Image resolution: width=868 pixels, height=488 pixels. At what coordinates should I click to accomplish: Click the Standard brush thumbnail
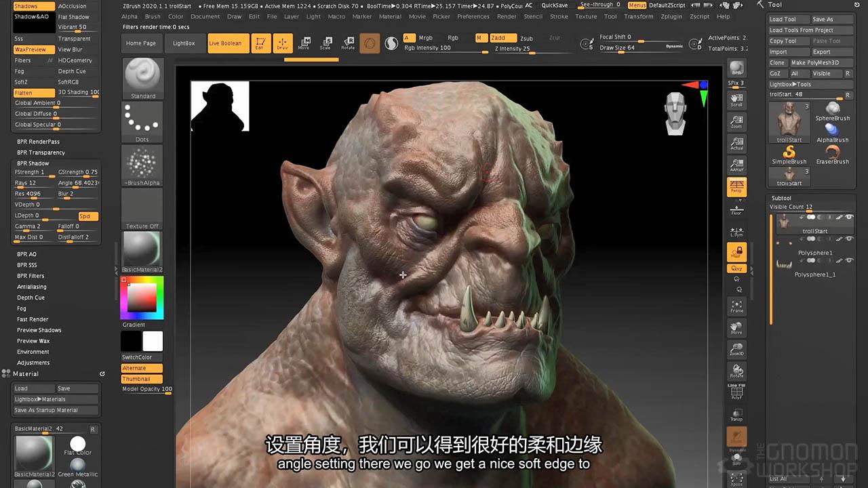pyautogui.click(x=142, y=79)
